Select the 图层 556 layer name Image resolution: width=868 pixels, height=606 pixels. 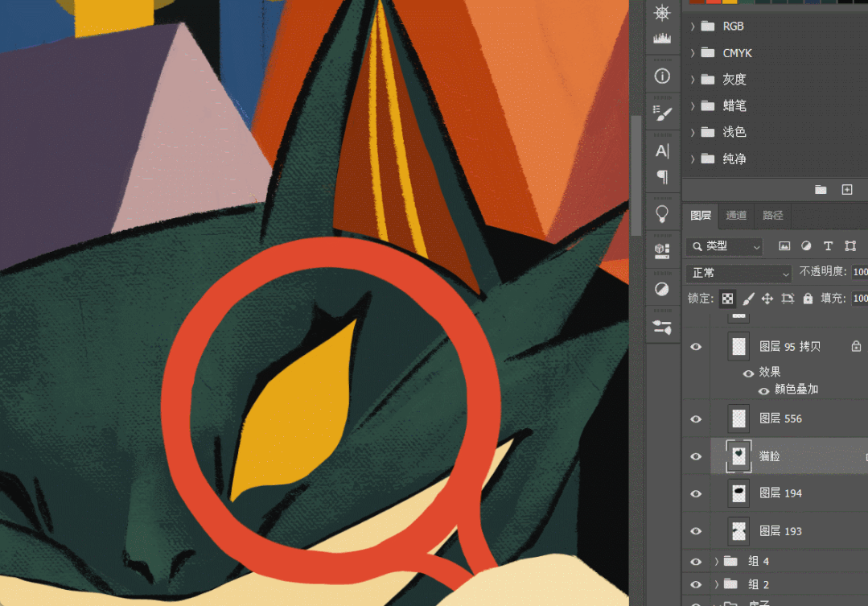point(780,418)
